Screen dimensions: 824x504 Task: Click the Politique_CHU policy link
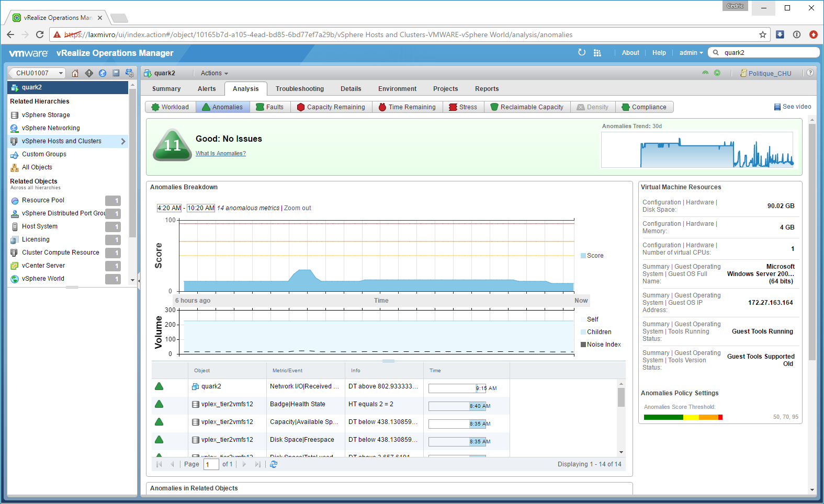point(769,73)
